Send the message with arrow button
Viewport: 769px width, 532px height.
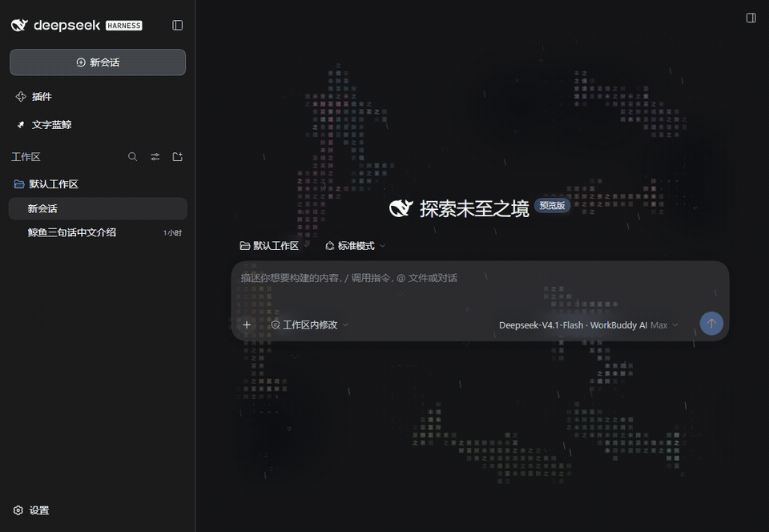(x=711, y=324)
